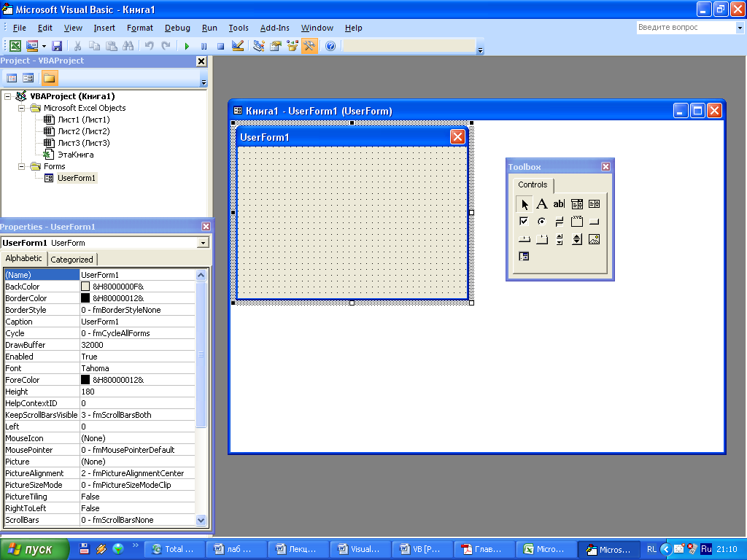Click the BorderColor color swatch
This screenshot has height=560, width=747.
[x=85, y=298]
